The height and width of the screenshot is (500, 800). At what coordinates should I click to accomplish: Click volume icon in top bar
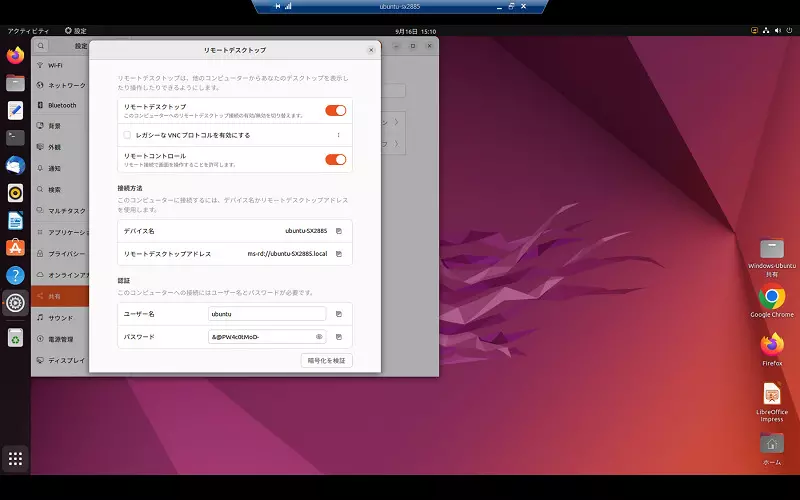point(778,31)
